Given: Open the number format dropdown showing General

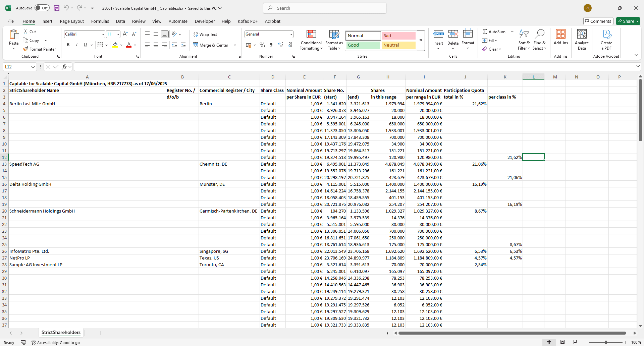Looking at the screenshot, I should point(290,34).
